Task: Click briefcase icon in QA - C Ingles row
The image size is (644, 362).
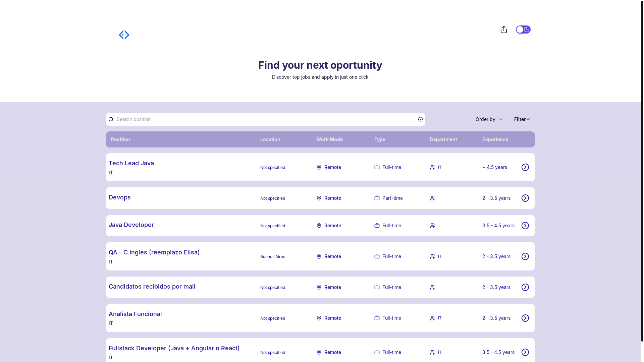Action: coord(377,256)
